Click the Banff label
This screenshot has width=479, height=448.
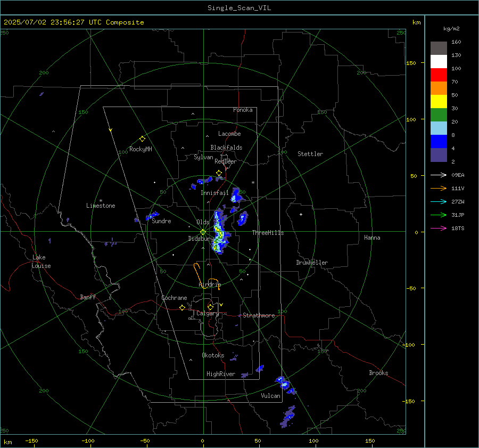tap(88, 297)
